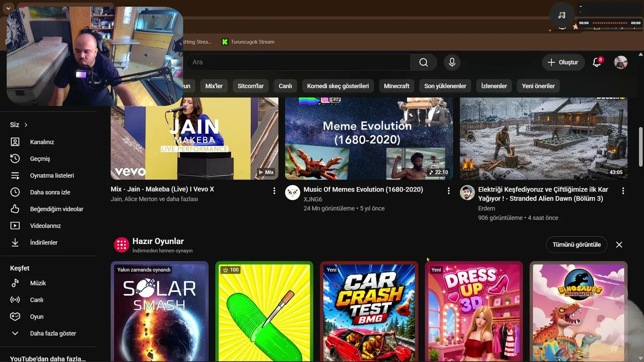
Task: Open Music Of Memes Evolution title
Action: 363,190
